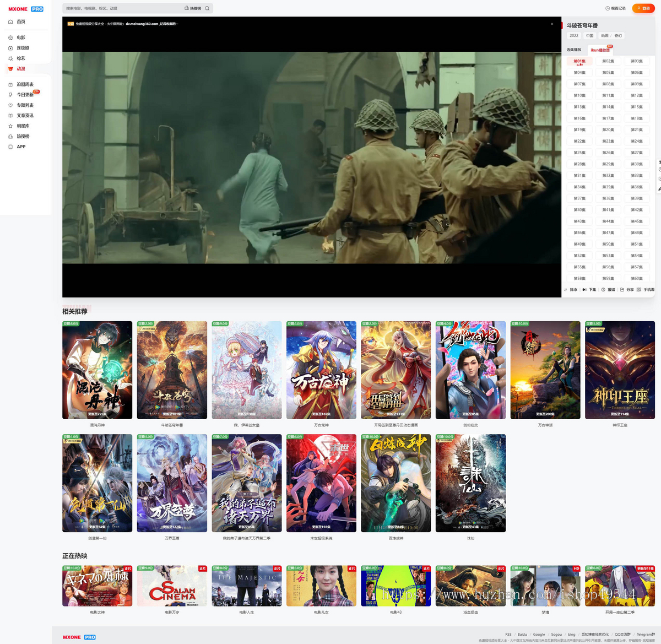Open the 万古龙神 poster
The image size is (661, 644).
pos(321,370)
